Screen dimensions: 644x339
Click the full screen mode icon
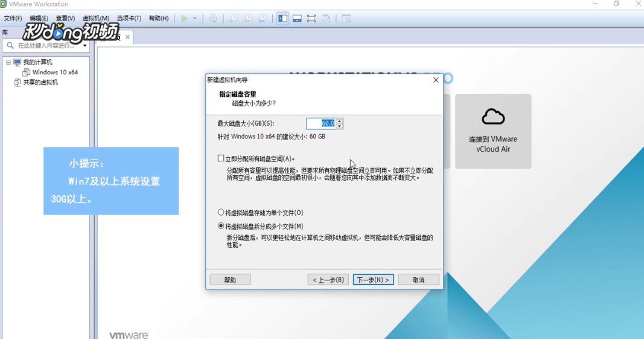(311, 19)
